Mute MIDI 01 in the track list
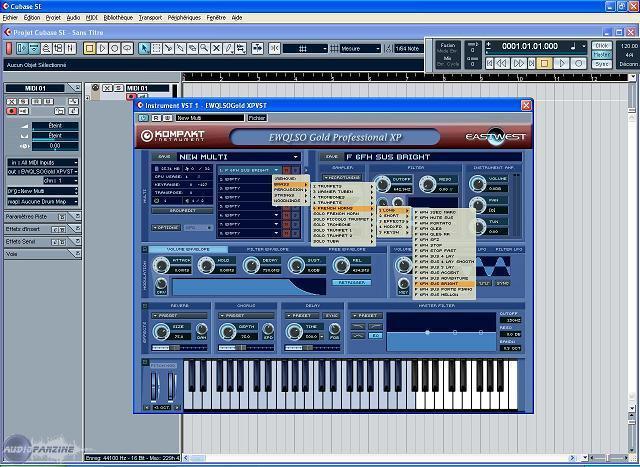Screen dimensions: 640x467 [107, 88]
